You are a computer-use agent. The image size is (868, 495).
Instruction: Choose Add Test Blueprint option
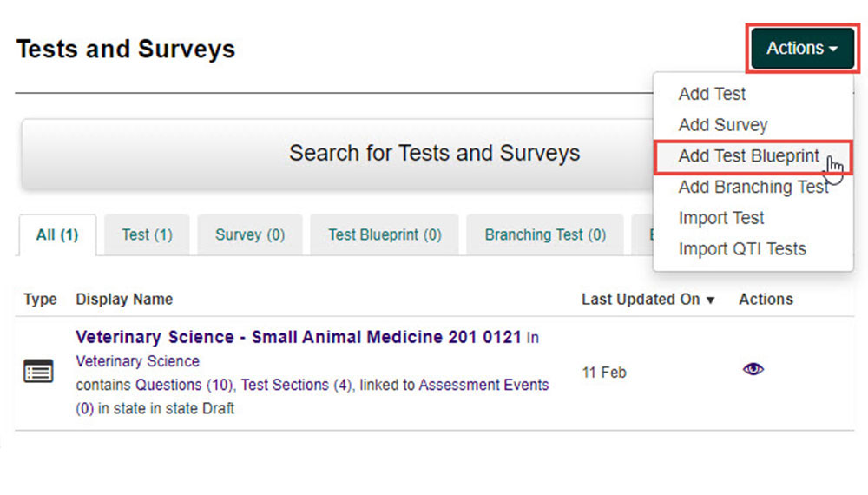coord(748,155)
